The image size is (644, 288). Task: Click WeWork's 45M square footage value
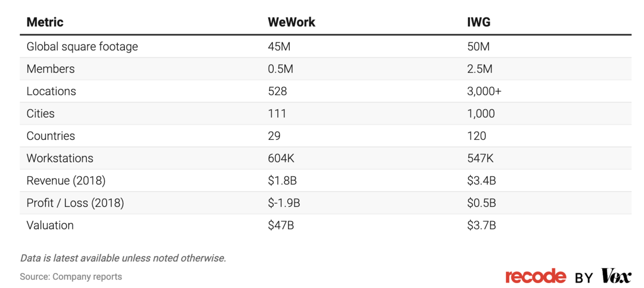pyautogui.click(x=280, y=47)
